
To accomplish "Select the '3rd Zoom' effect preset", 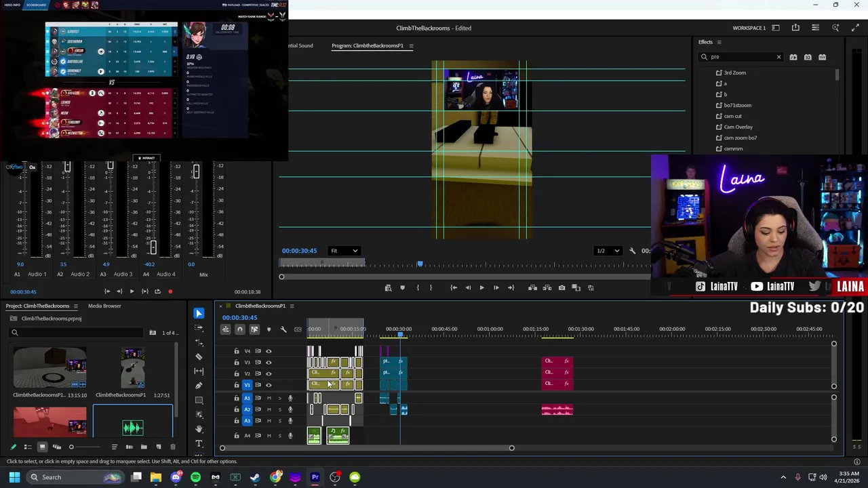I will pos(735,73).
